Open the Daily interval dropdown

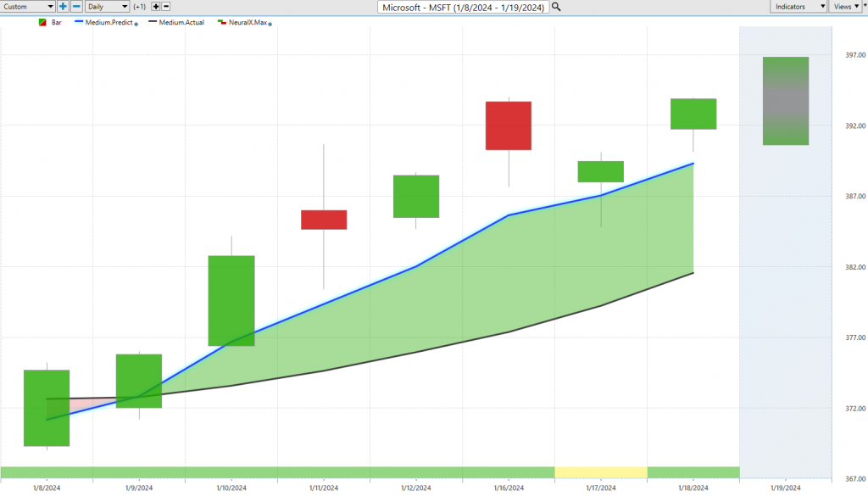click(107, 6)
